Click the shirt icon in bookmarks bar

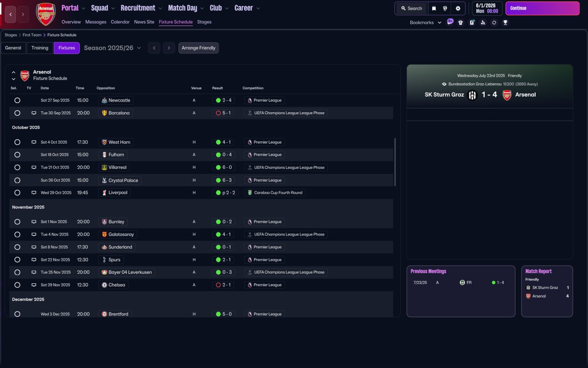coord(461,23)
